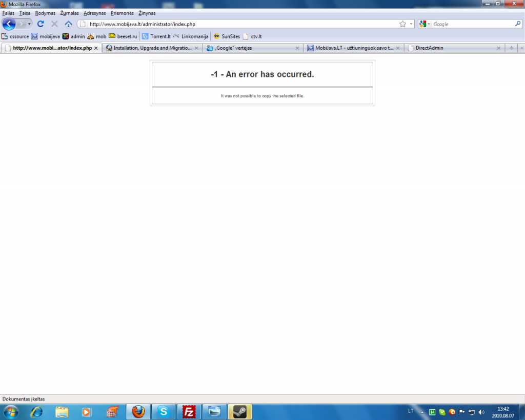This screenshot has height=420, width=525.
Task: Open the back/forward history dropdown arrow
Action: coord(29,24)
